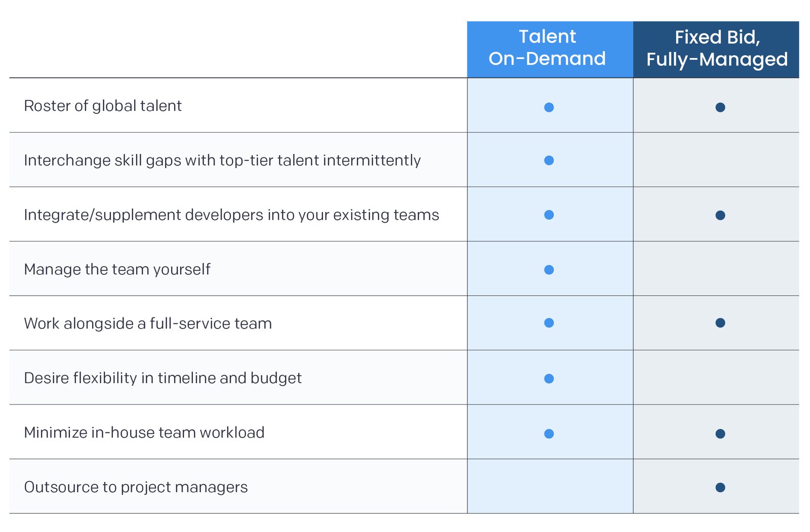
Task: Click the Manage the team yourself label
Action: pos(117,269)
